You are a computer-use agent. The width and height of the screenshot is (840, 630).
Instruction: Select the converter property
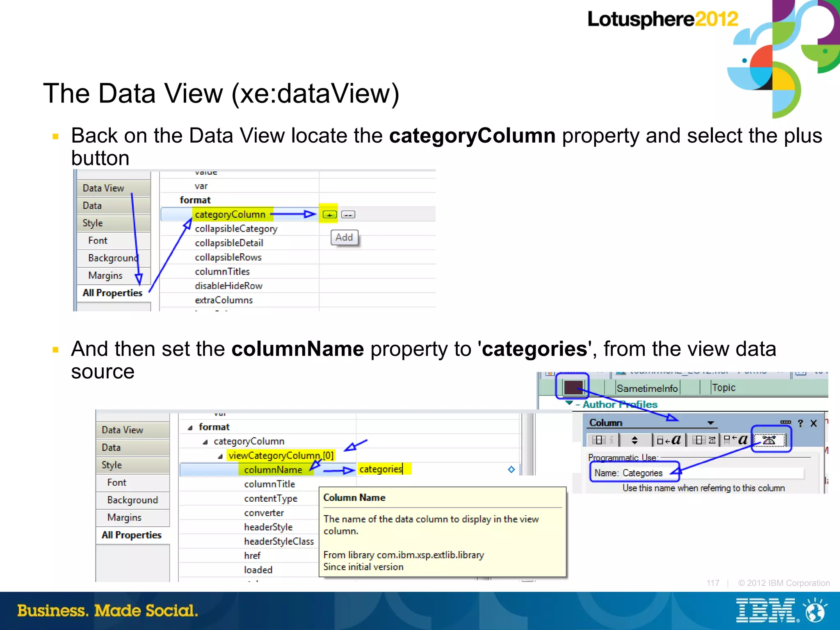[264, 513]
